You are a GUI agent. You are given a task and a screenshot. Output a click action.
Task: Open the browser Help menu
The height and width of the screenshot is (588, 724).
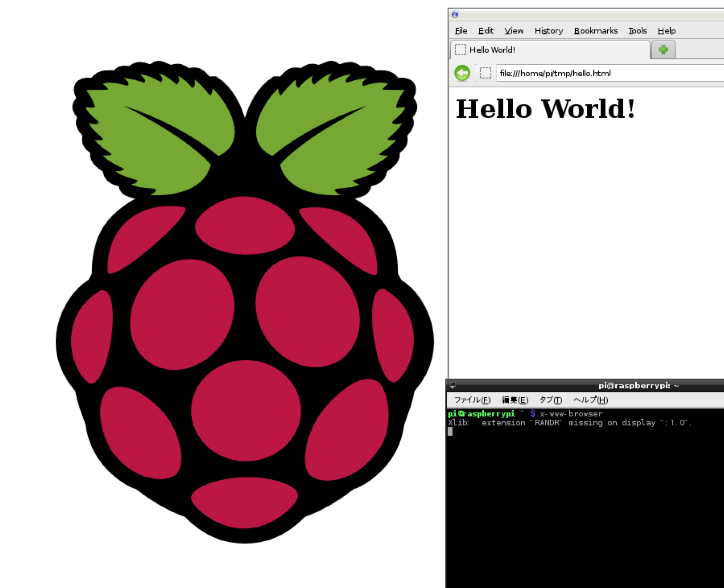point(667,31)
